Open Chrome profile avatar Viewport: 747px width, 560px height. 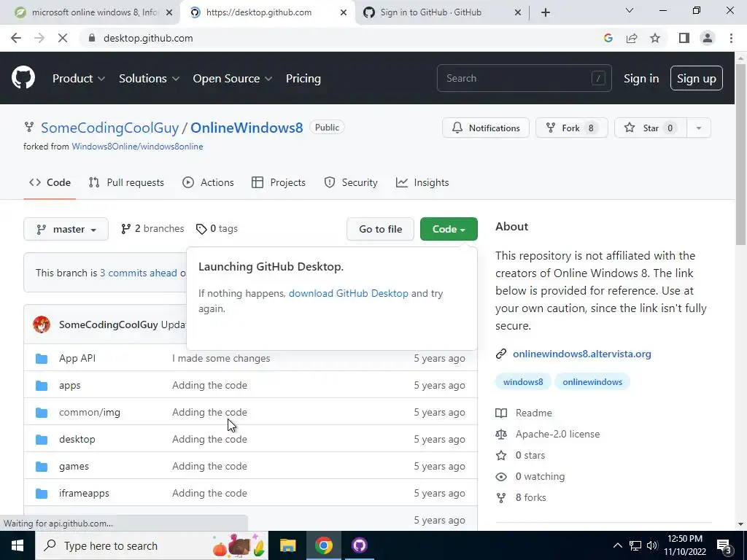click(708, 38)
